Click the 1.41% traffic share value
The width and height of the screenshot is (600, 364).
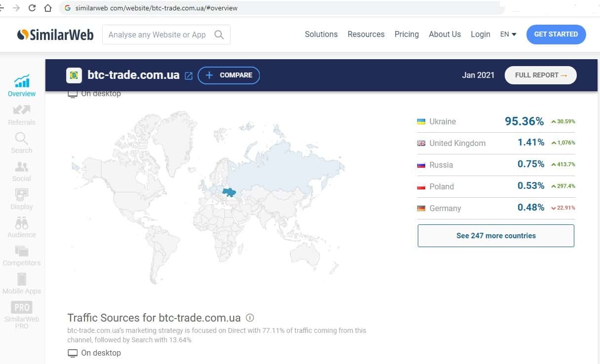[531, 143]
